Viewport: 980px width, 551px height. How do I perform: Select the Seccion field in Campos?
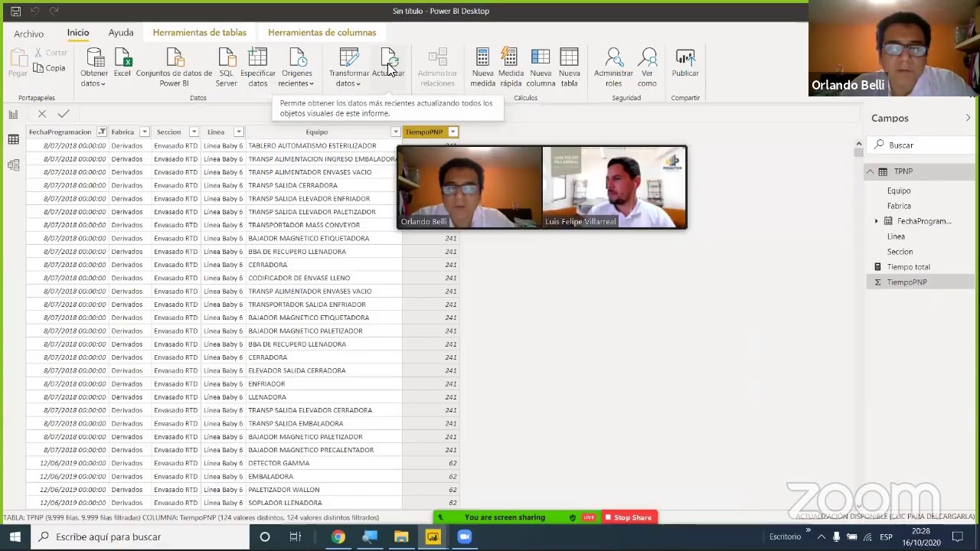900,252
